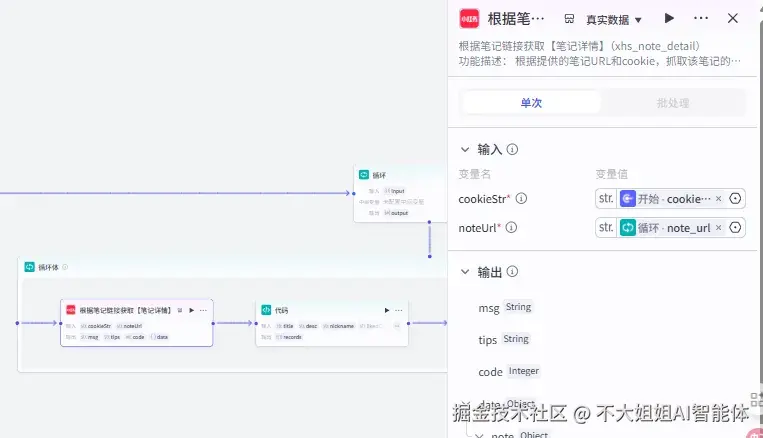Click the msg String output row
Image resolution: width=763 pixels, height=438 pixels.
505,307
